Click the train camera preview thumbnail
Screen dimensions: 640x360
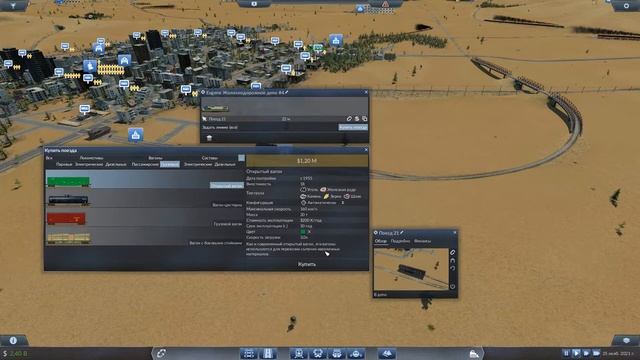pos(411,269)
